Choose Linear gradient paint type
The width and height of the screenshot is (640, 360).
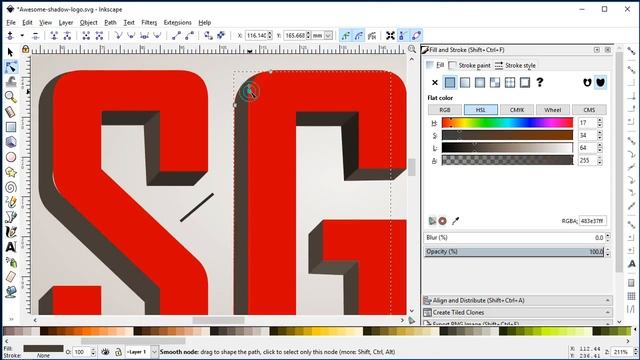(465, 82)
